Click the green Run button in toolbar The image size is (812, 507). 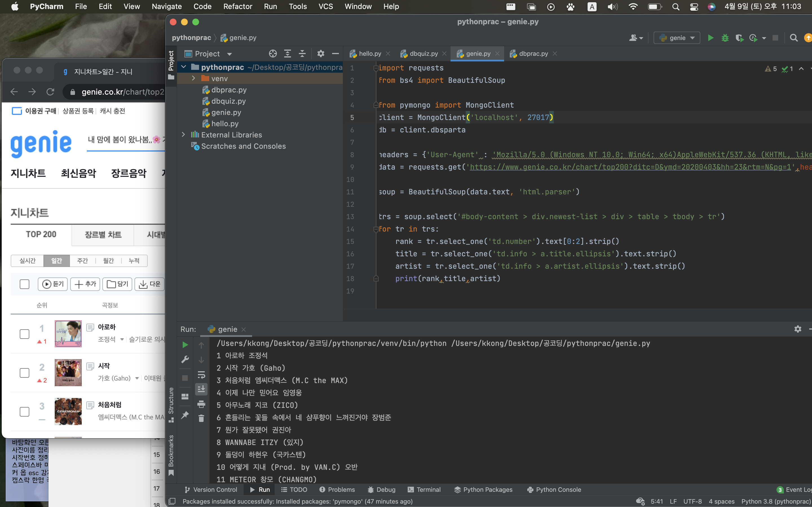click(710, 38)
